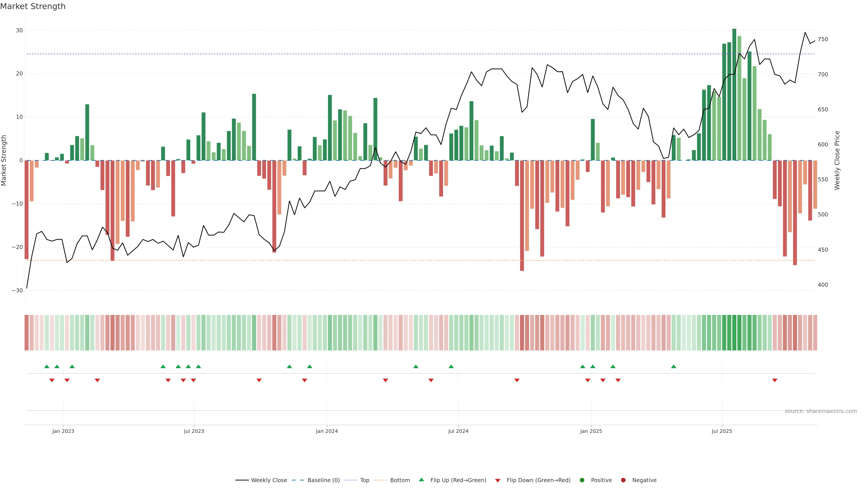The width and height of the screenshot is (868, 488).
Task: Click the Positive green circle legend icon
Action: click(582, 480)
